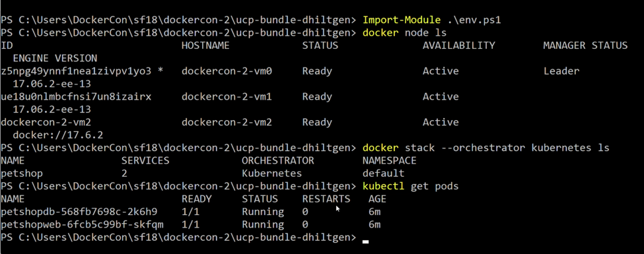Click the Leader manager status text
644x254 pixels.
[x=561, y=71]
